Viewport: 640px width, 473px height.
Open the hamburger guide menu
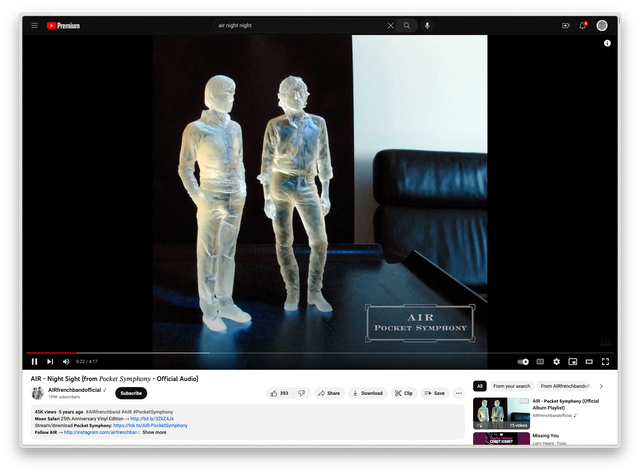(x=35, y=26)
